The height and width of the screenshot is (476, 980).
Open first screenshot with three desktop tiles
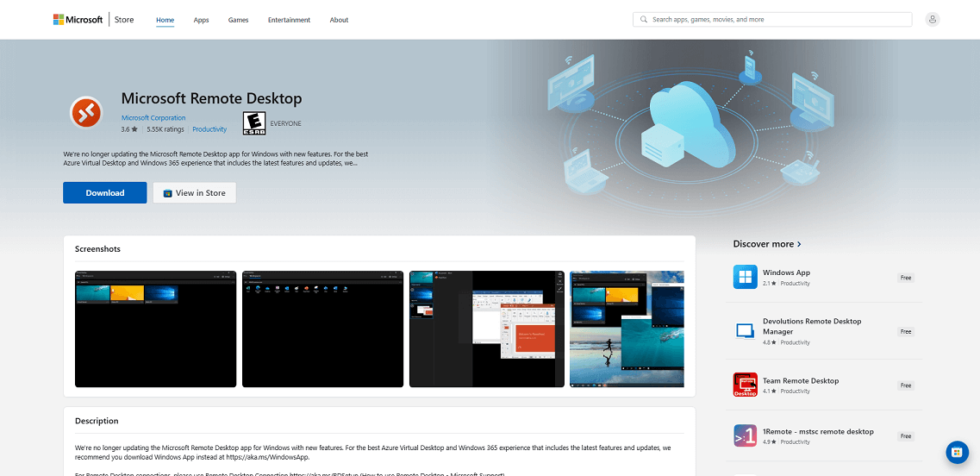click(156, 329)
